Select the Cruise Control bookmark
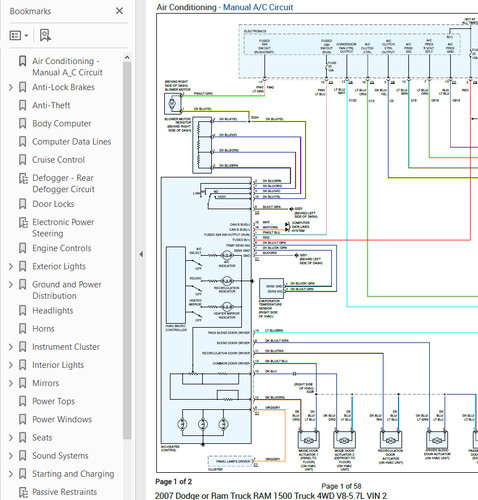Image resolution: width=478 pixels, height=500 pixels. click(x=59, y=160)
